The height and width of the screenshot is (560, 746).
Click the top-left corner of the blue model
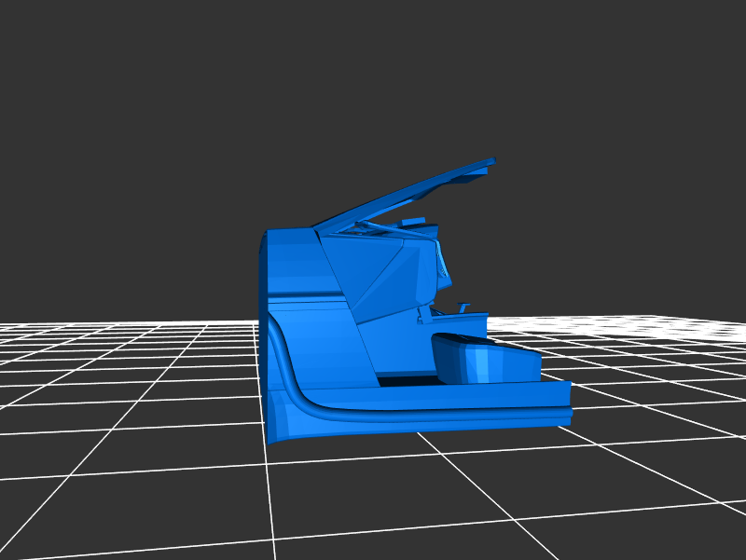(x=268, y=232)
